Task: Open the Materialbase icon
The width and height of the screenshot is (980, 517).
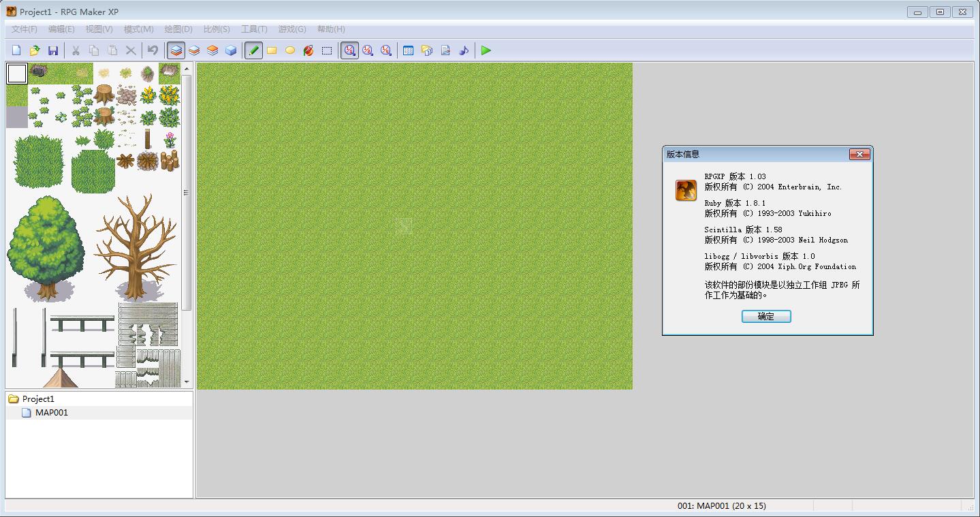Action: (x=427, y=50)
